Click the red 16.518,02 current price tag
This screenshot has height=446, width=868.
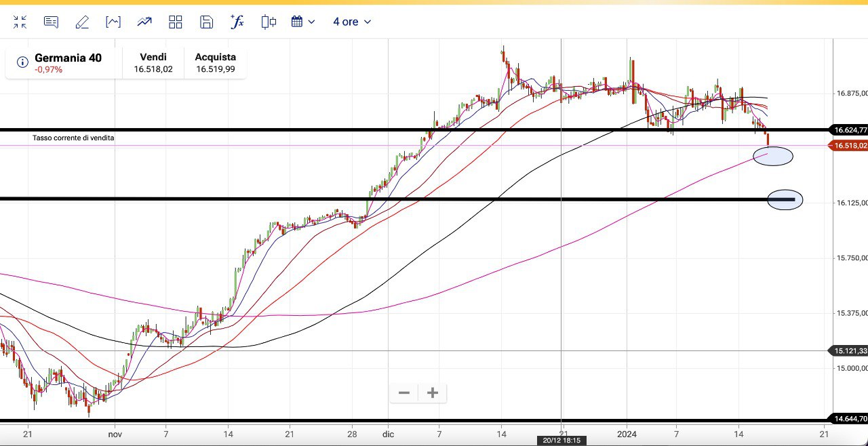(850, 145)
